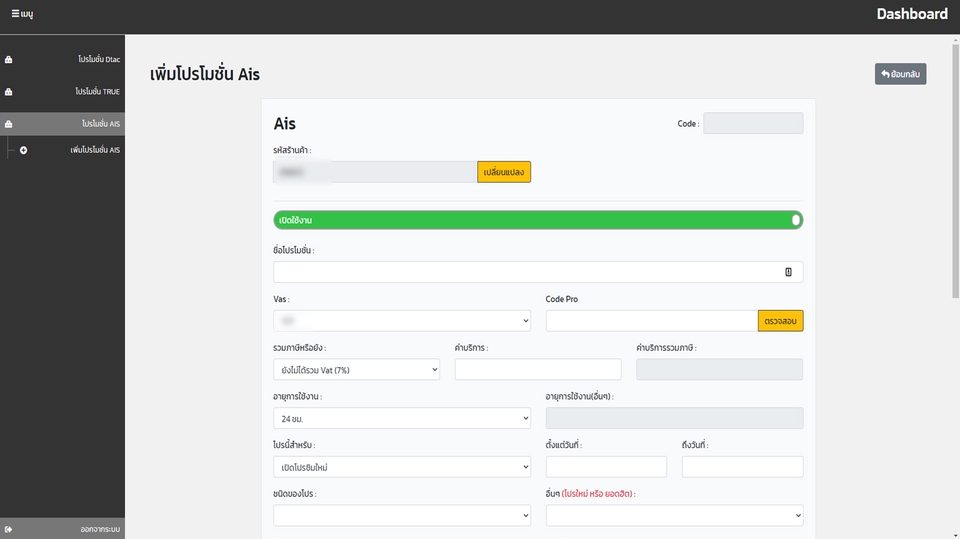Image resolution: width=960 pixels, height=539 pixels.
Task: Open the รวมภาษีหรือยัง Vat dropdown
Action: pyautogui.click(x=356, y=369)
